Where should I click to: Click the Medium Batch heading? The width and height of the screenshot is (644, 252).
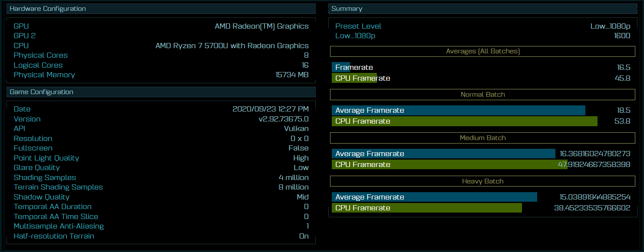click(482, 138)
